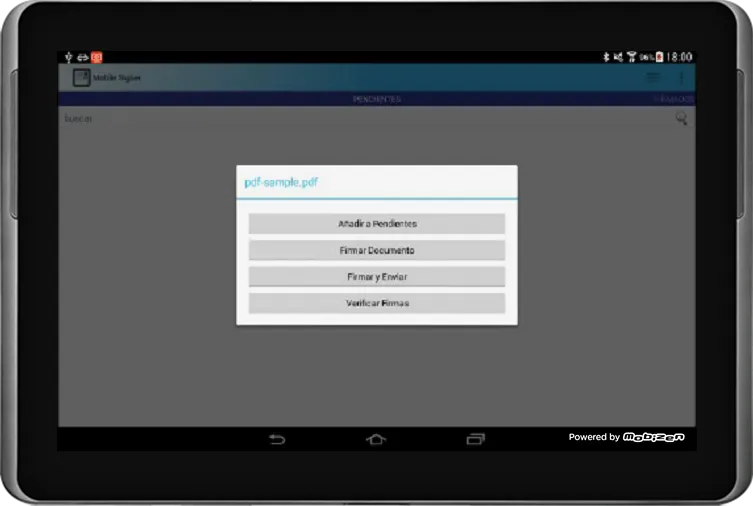
Task: Tap the Mobile Signer app logo
Action: [x=81, y=77]
